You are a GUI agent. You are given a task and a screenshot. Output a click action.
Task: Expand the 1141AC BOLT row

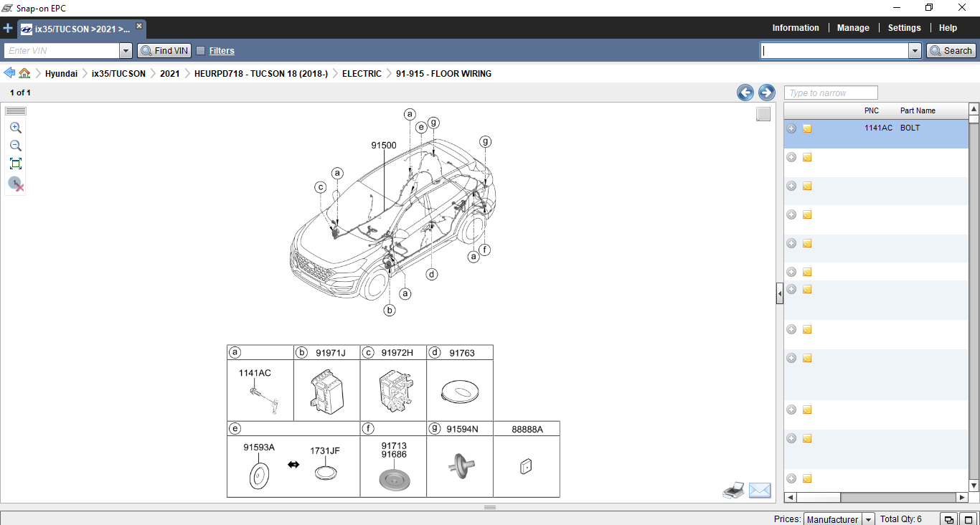tap(791, 128)
